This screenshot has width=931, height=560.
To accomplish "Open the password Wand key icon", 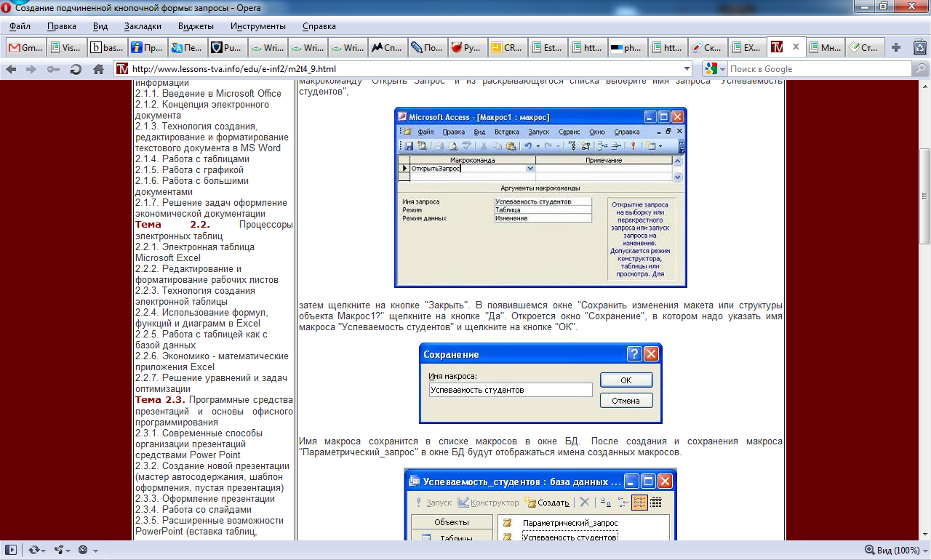I will pos(53,69).
